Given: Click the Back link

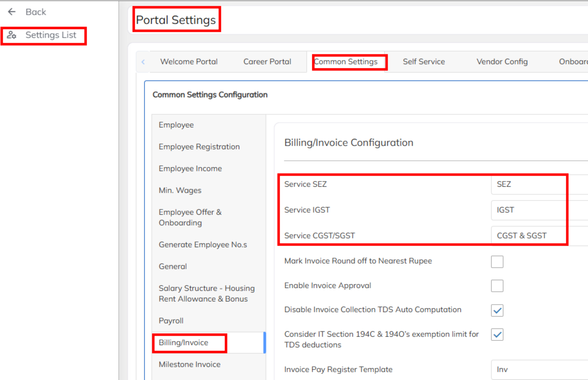Looking at the screenshot, I should coord(36,12).
